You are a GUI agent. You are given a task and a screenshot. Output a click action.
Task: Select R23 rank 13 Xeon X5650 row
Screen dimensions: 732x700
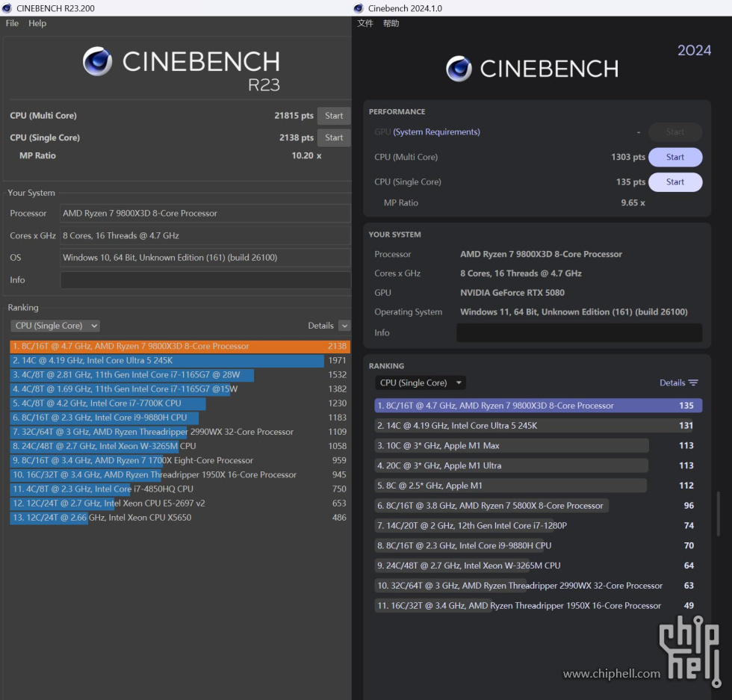click(180, 518)
